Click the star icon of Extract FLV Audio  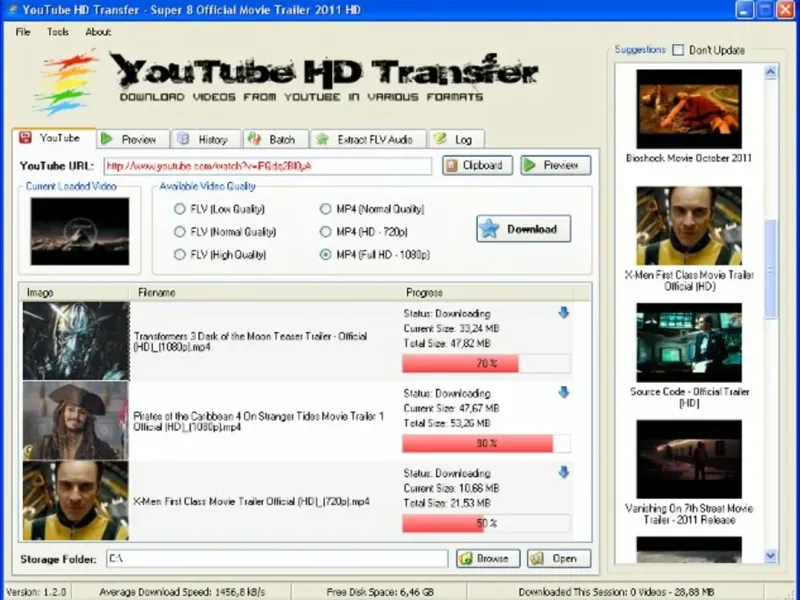click(322, 139)
